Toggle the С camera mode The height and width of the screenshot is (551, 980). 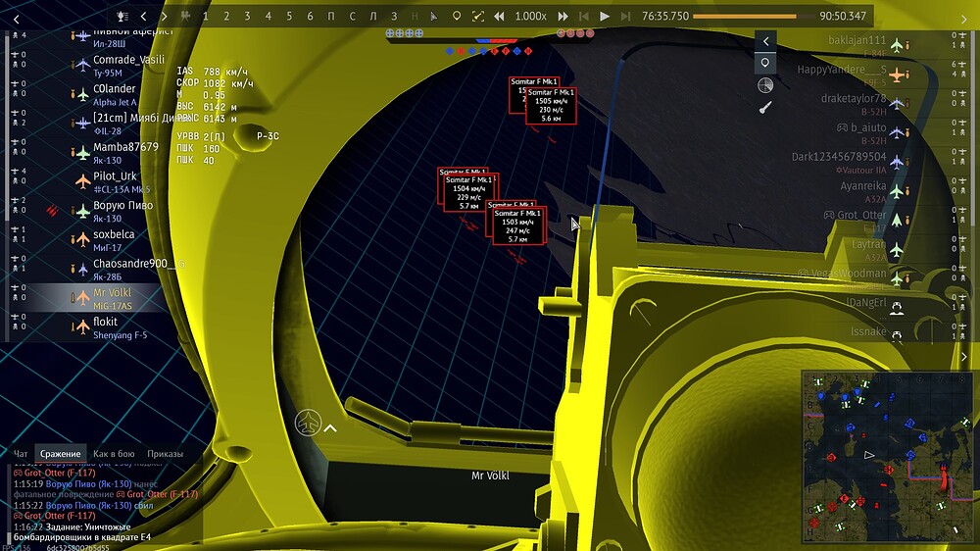pyautogui.click(x=352, y=17)
